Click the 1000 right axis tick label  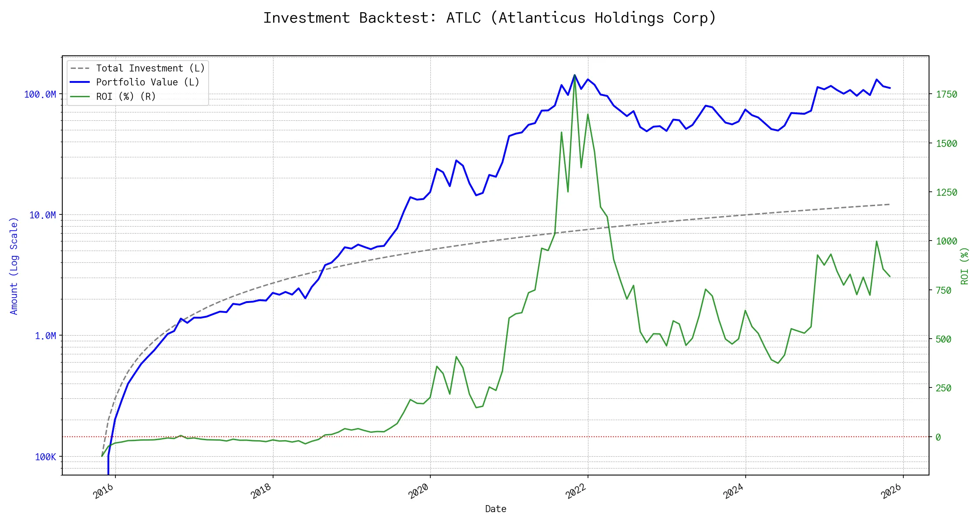946,241
